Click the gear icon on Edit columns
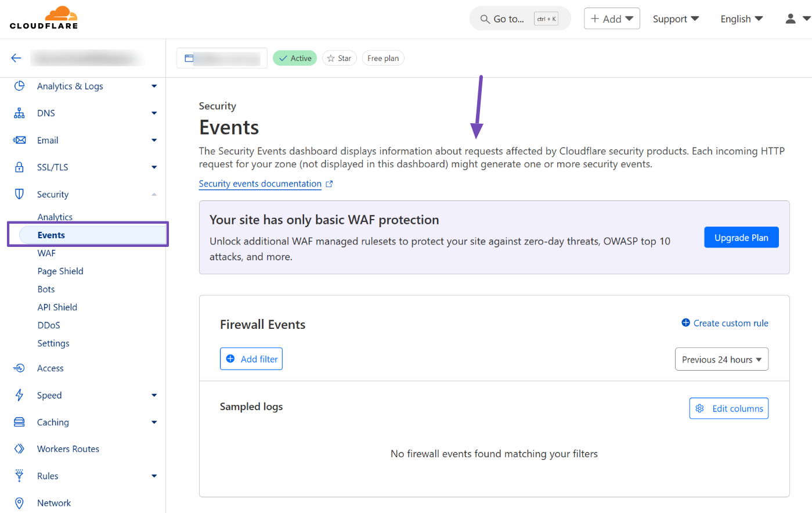This screenshot has width=812, height=513. 700,408
